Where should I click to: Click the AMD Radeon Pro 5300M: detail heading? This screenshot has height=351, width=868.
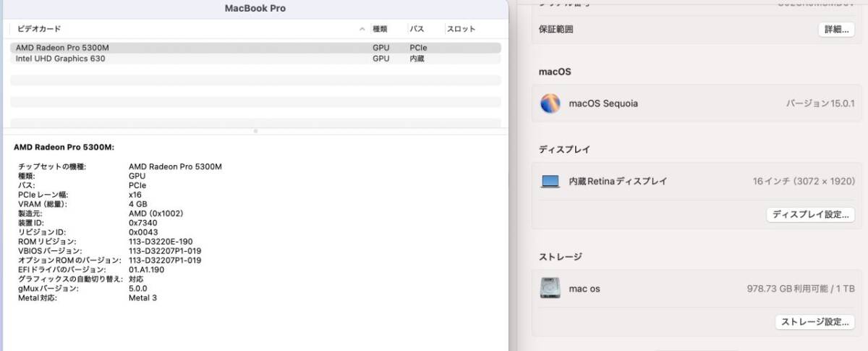click(64, 147)
